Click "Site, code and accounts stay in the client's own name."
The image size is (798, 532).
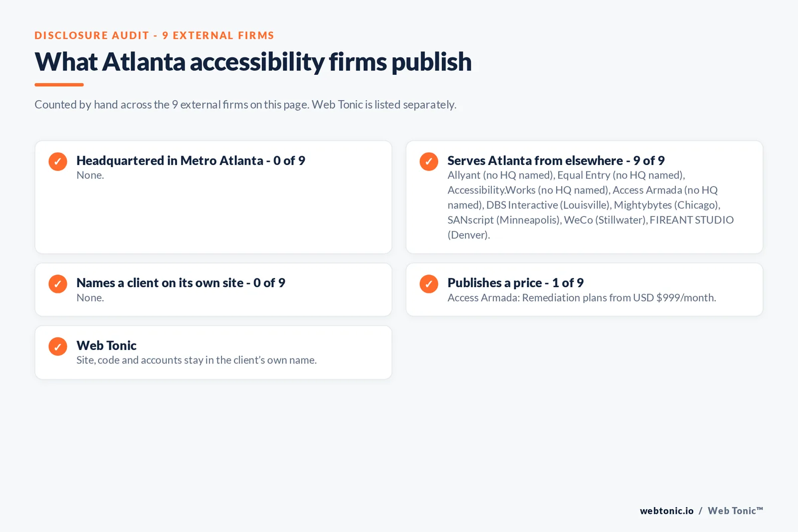coord(197,360)
